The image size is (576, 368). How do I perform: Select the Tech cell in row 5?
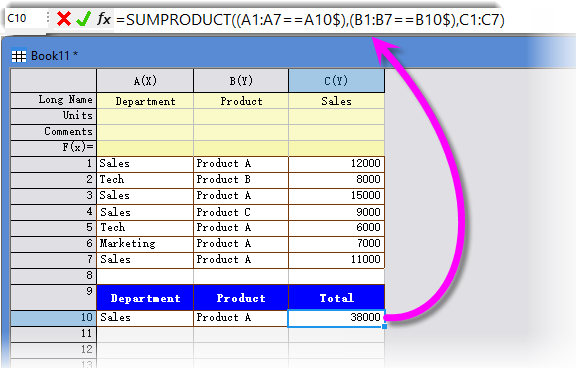tap(145, 228)
